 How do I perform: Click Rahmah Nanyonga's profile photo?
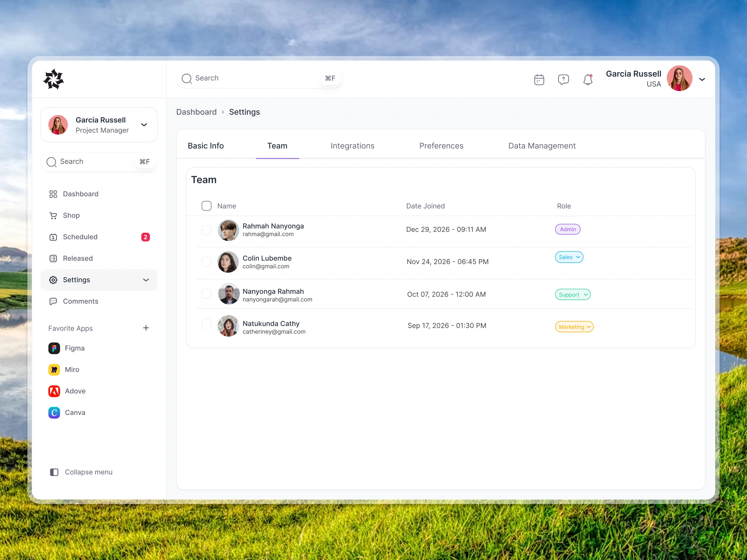[228, 230]
